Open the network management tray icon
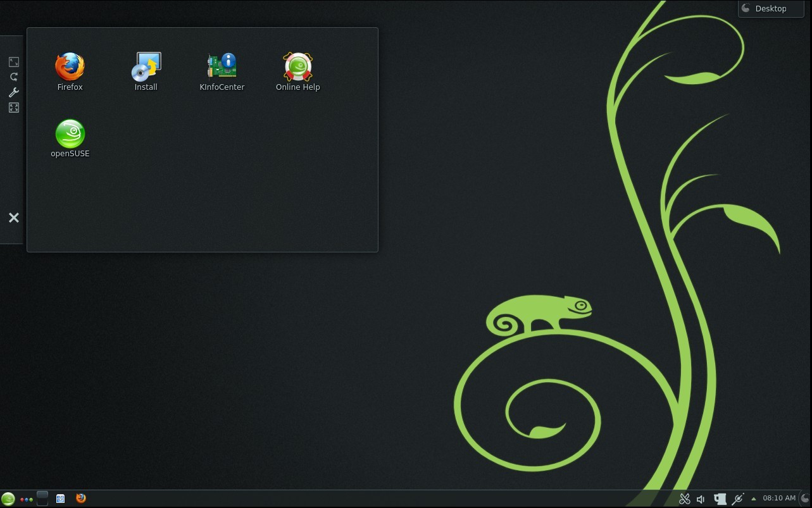 [737, 499]
